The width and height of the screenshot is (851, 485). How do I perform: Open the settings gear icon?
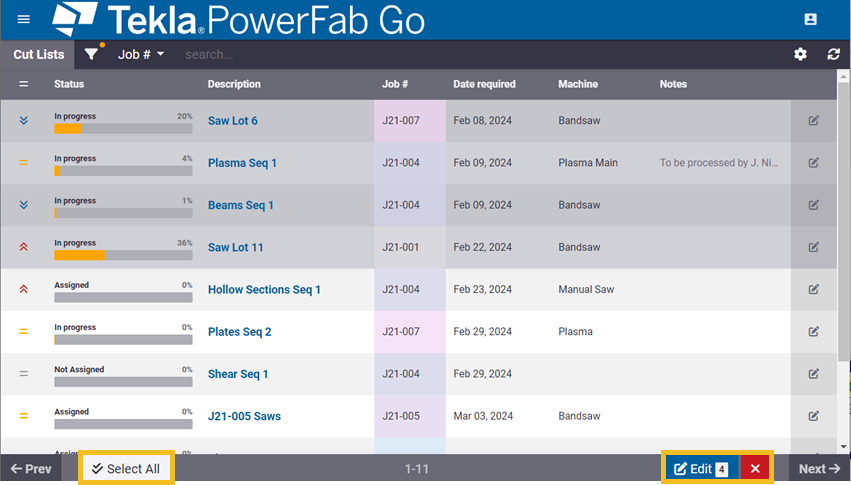click(800, 54)
